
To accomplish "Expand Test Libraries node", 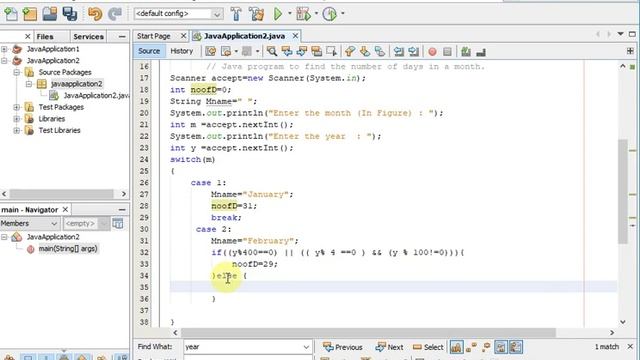I will [x=16, y=131].
